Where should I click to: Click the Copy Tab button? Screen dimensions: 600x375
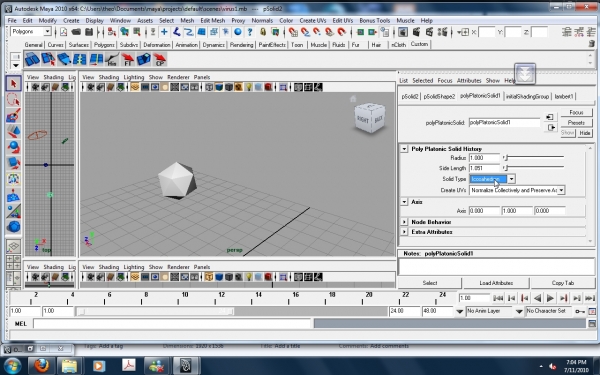(x=563, y=283)
